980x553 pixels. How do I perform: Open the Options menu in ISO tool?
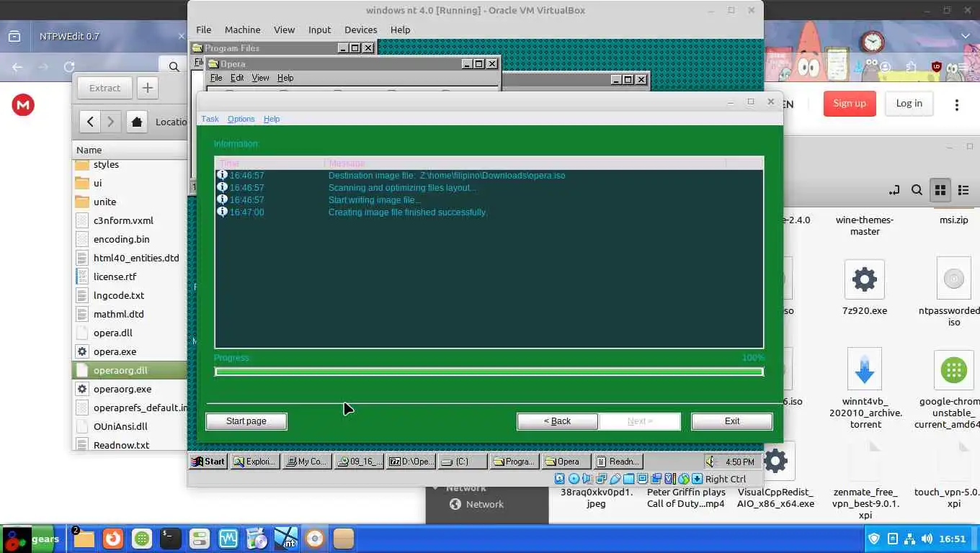(241, 119)
